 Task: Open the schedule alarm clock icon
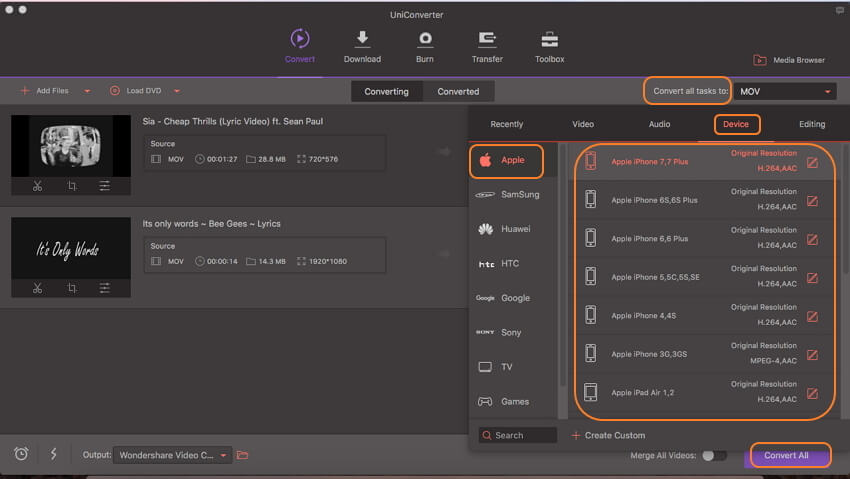[21, 454]
